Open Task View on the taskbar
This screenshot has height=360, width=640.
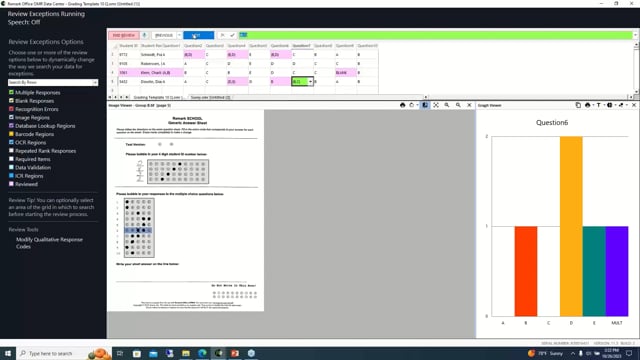[120, 353]
